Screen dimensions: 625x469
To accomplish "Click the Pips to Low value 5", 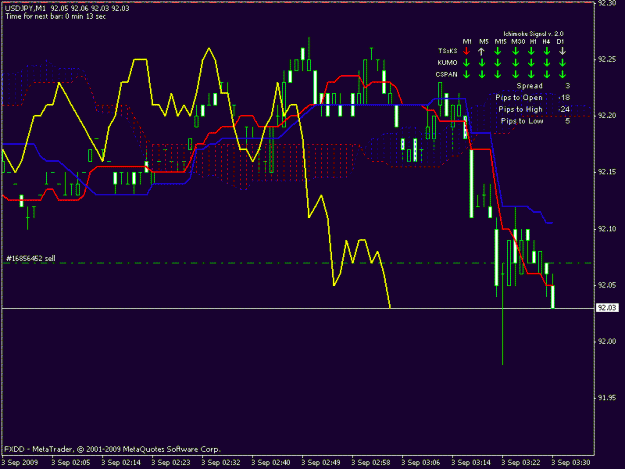I will click(568, 121).
